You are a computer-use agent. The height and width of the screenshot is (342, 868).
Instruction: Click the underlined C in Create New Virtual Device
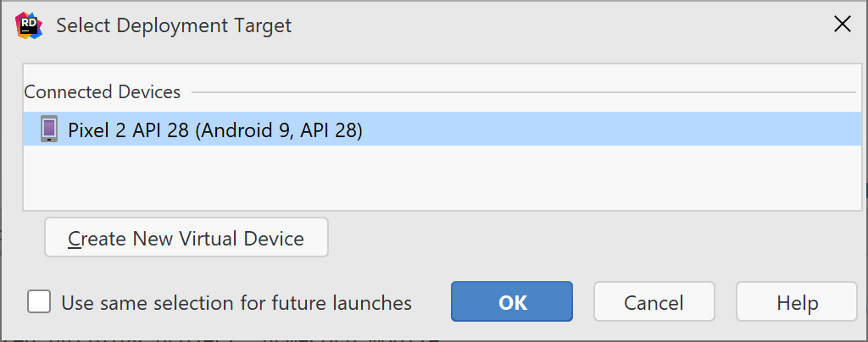(75, 239)
